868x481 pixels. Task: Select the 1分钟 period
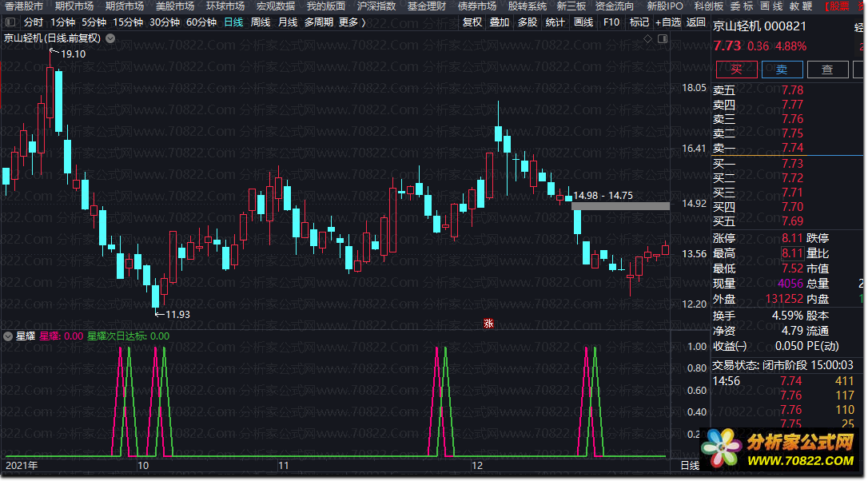62,22
